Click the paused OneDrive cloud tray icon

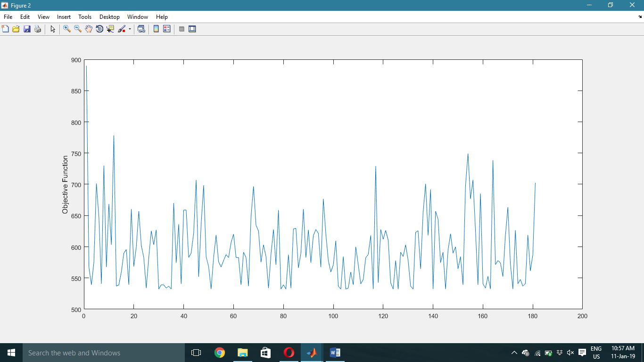point(526,353)
